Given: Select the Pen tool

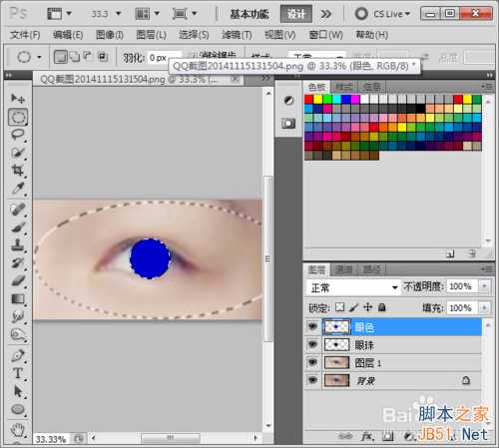Looking at the screenshot, I should [x=17, y=355].
